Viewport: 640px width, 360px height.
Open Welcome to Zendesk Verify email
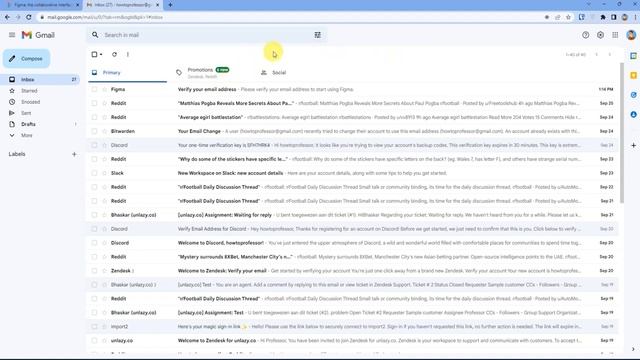click(353, 271)
